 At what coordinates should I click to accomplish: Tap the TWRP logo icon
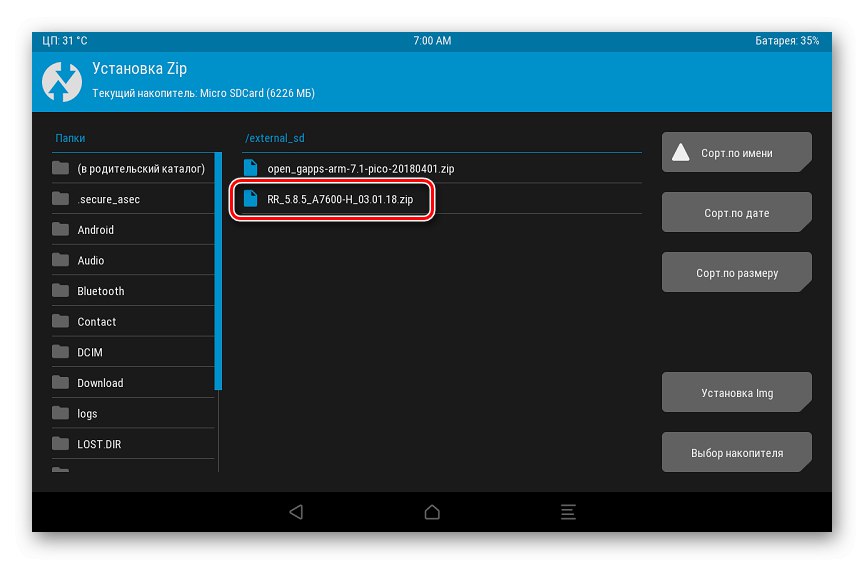(62, 82)
